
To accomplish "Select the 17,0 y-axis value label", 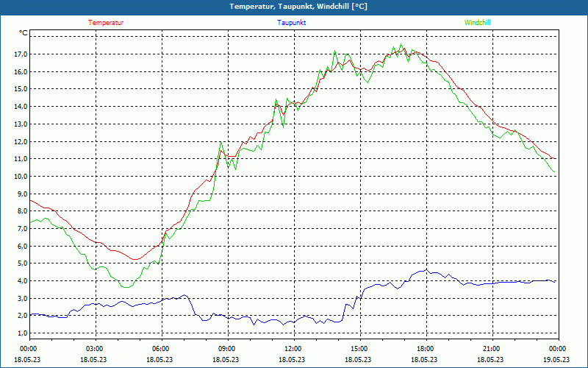I will click(x=20, y=54).
